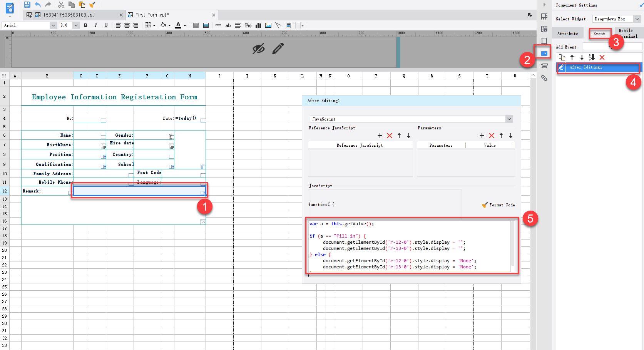Viewport: 644px width, 350px height.
Task: Click the Format Code button
Action: (x=498, y=205)
